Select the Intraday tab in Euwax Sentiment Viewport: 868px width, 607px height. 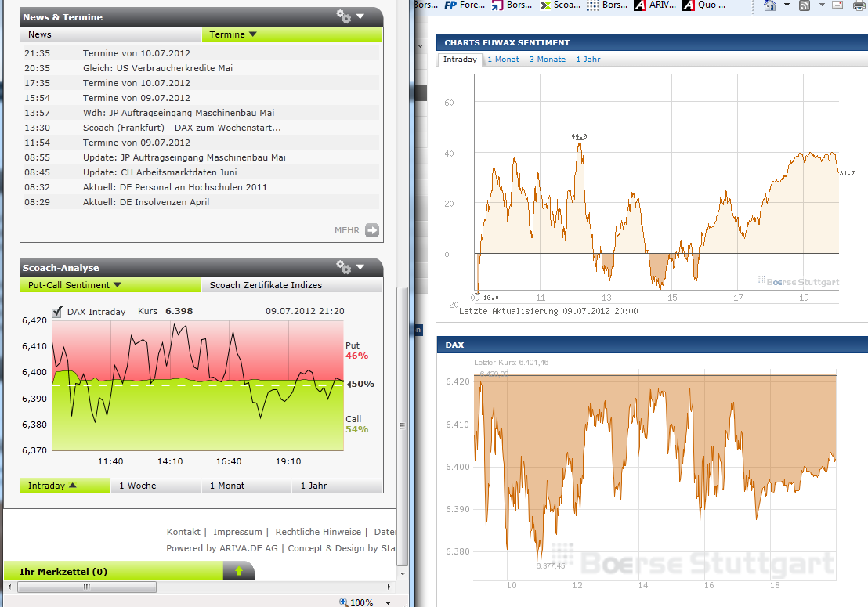(460, 60)
